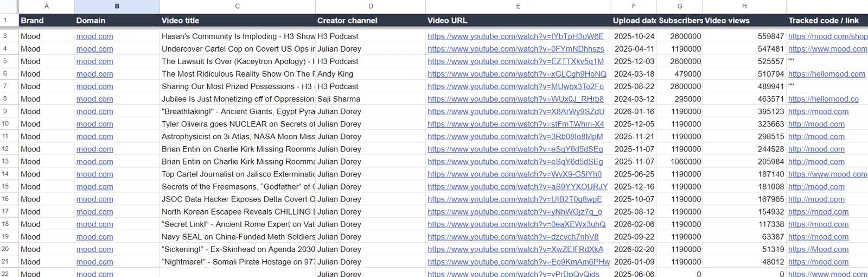Open the watch?v=XwZEIFRdXkA YouTube link
Image resolution: width=868 pixels, height=277 pixels.
click(x=515, y=249)
